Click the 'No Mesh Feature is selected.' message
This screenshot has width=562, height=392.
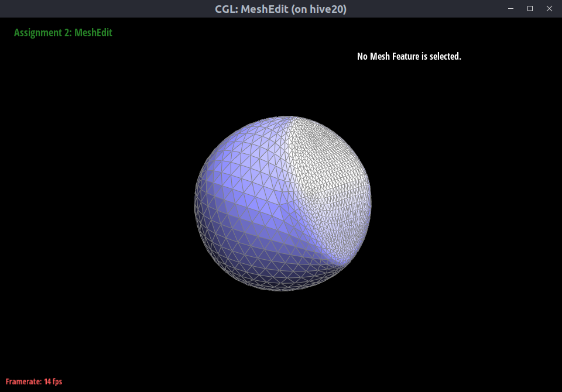[x=409, y=57]
